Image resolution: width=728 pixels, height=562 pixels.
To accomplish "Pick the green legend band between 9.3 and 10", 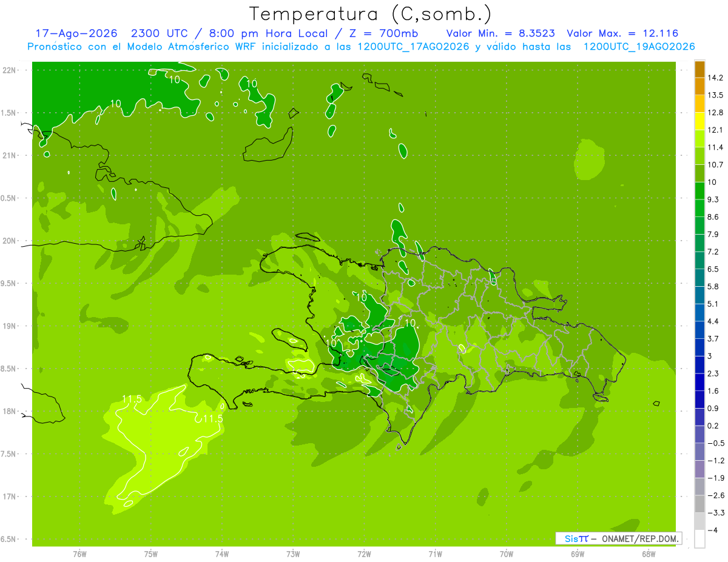I will [x=699, y=190].
